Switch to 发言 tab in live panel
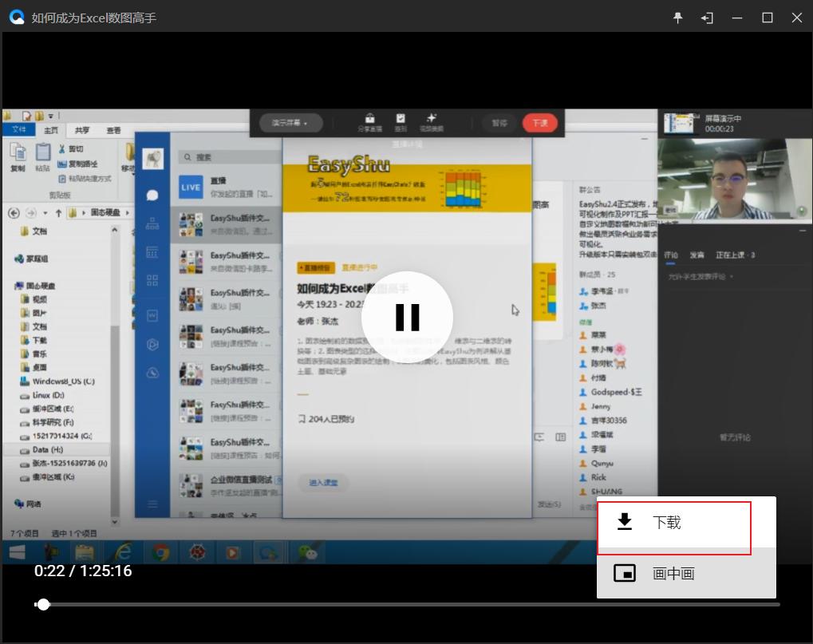Viewport: 813px width, 644px height. [x=697, y=255]
